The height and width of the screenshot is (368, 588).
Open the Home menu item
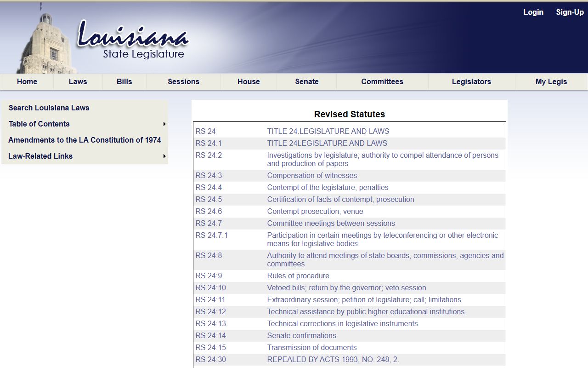(27, 81)
